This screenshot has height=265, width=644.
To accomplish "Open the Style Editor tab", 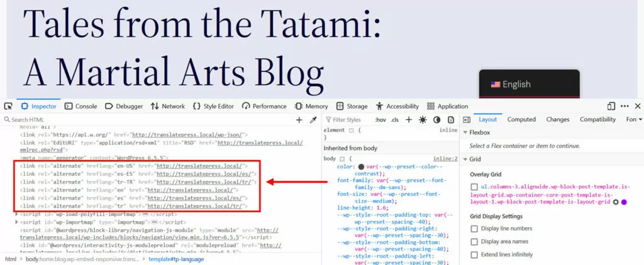I will tap(213, 106).
